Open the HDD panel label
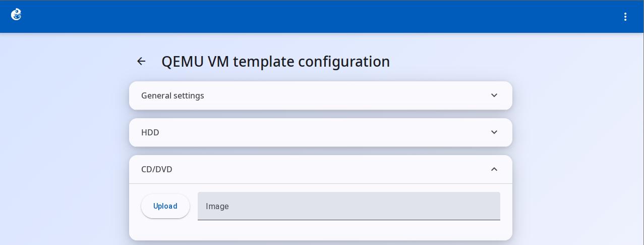Image resolution: width=644 pixels, height=245 pixels. [x=150, y=132]
